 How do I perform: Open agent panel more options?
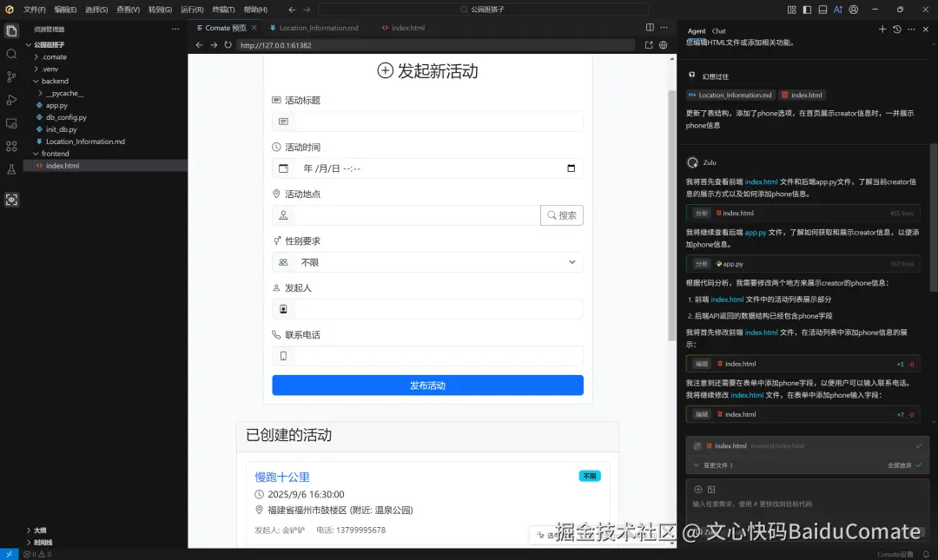[911, 30]
